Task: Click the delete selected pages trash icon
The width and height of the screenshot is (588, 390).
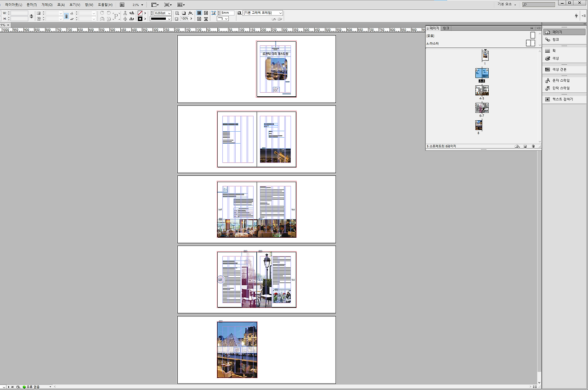Action: [533, 146]
